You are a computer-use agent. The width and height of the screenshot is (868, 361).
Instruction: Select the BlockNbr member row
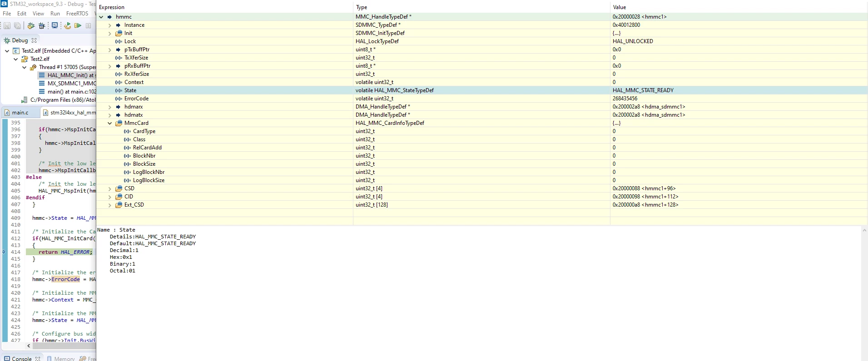[x=482, y=156]
